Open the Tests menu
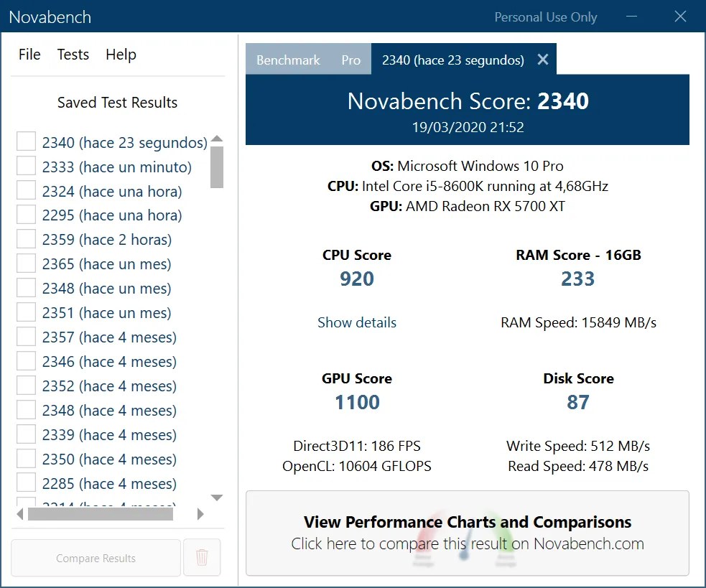 [x=73, y=55]
